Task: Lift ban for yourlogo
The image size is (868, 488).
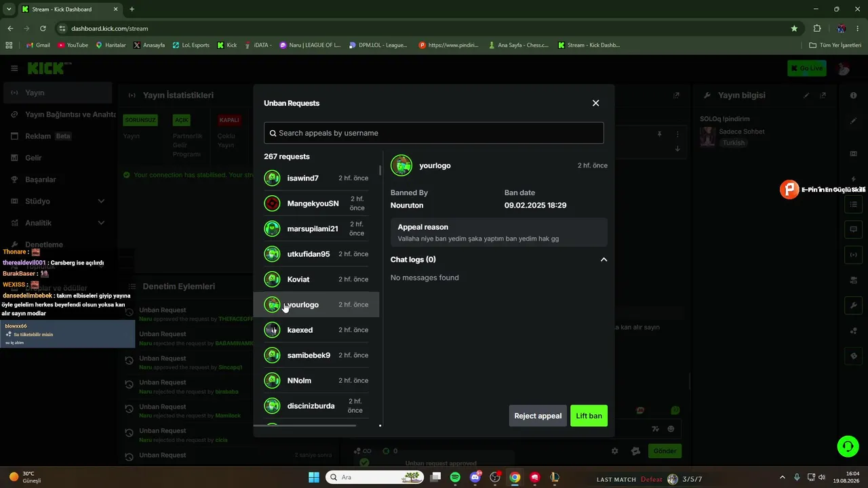Action: click(589, 415)
